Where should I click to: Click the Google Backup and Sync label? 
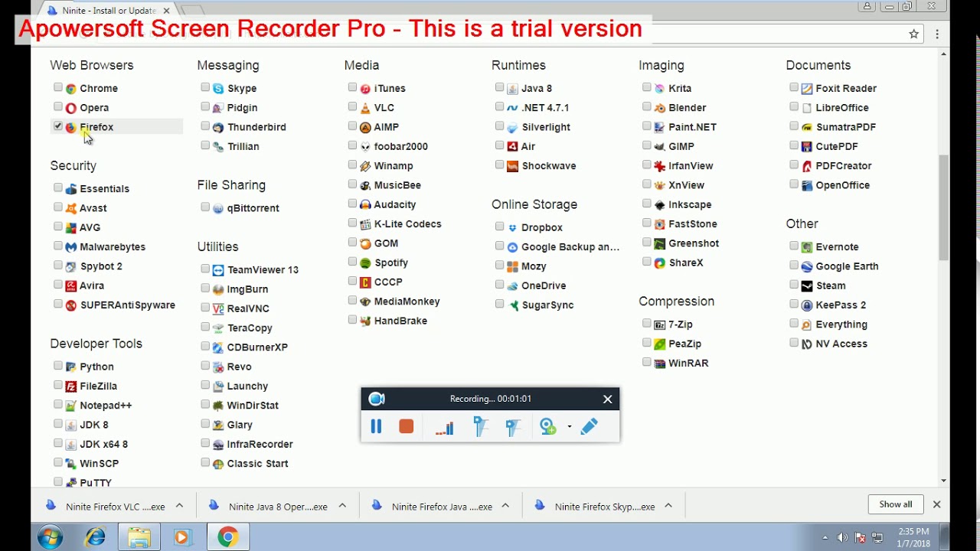coord(570,247)
